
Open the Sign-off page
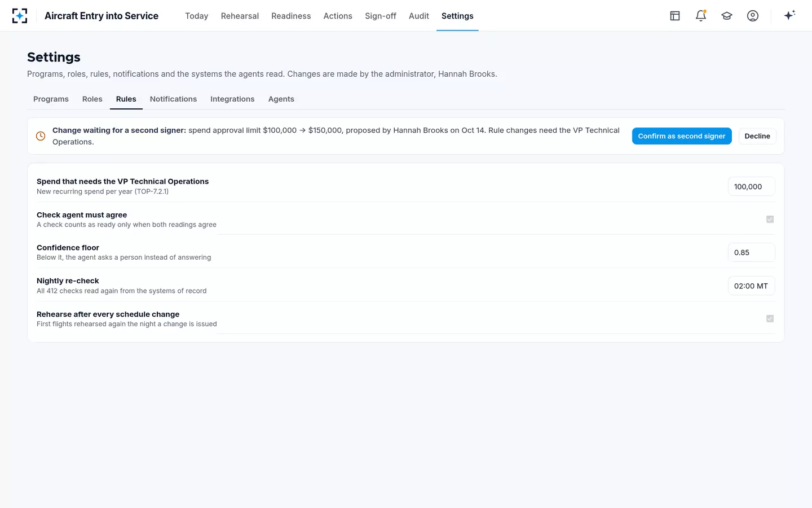381,16
